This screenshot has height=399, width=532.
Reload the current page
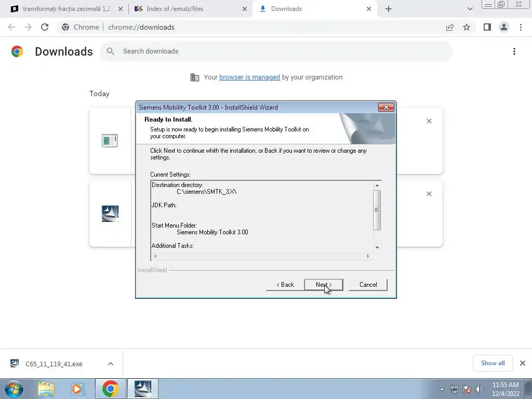click(x=45, y=27)
